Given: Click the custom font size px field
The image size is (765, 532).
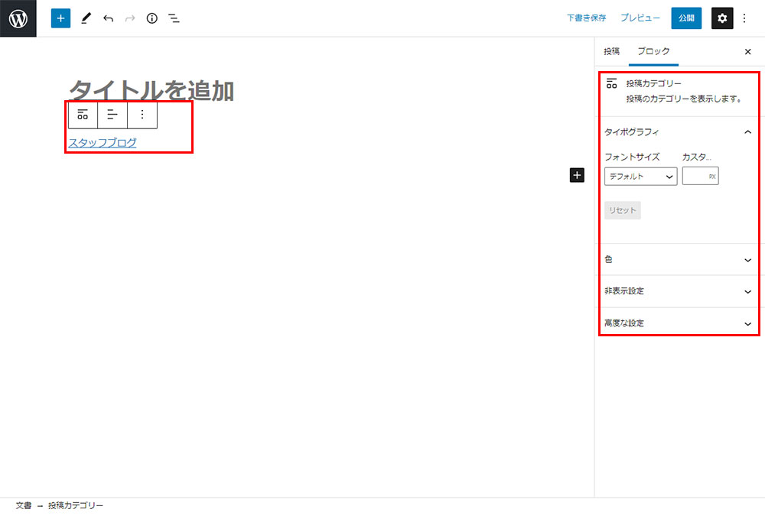Looking at the screenshot, I should tap(695, 177).
